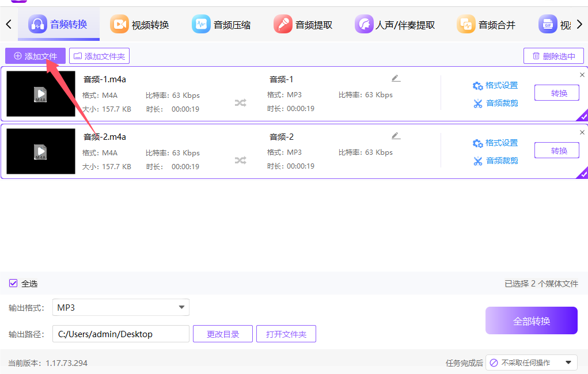588x374 pixels.
Task: Open the 视频转换 tab
Action: point(139,25)
